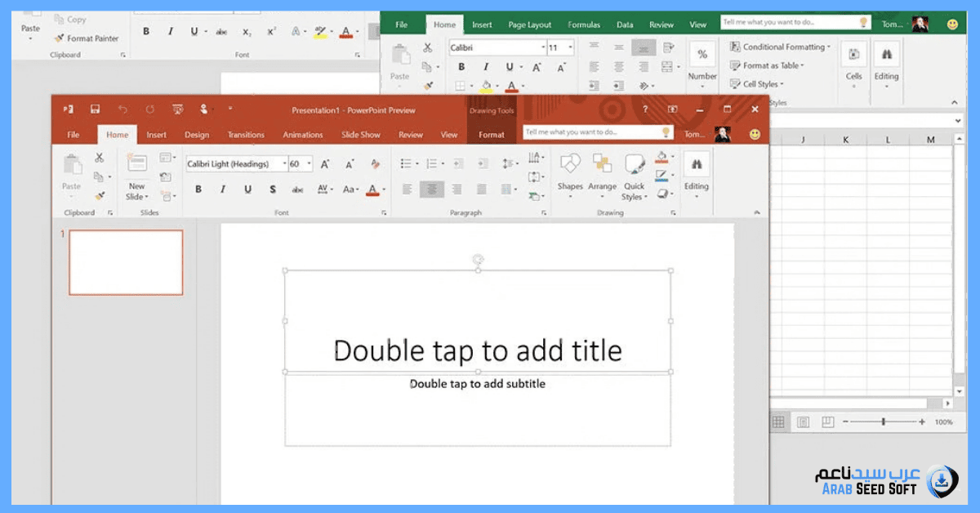Click the Cut scissors icon in PowerPoint
The image size is (980, 513).
coord(99,158)
